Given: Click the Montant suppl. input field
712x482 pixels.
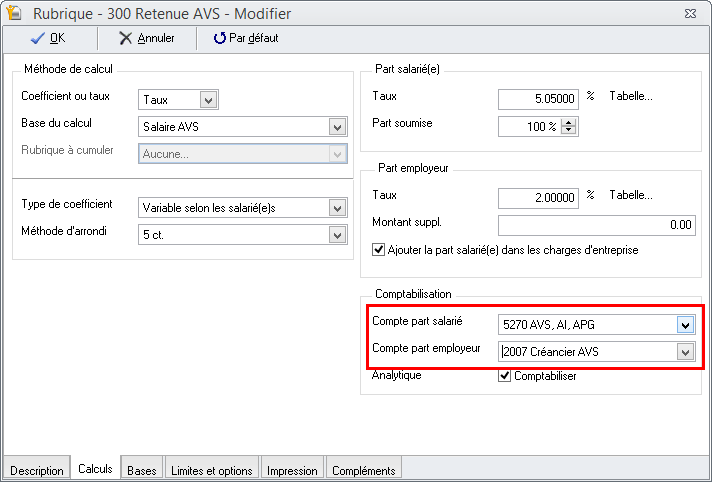Looking at the screenshot, I should (x=596, y=225).
